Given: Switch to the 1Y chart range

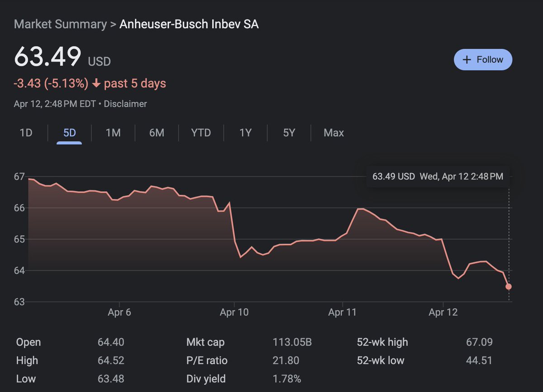Looking at the screenshot, I should coord(245,133).
